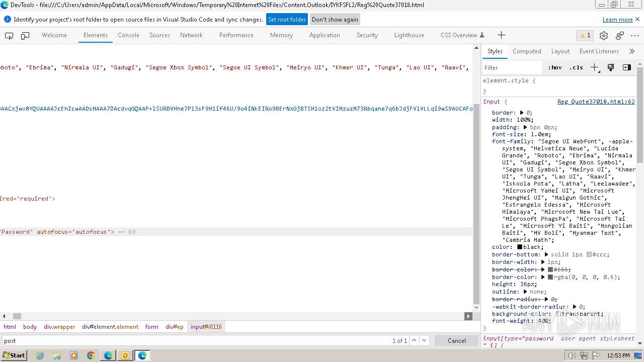Open Internet Explorer from taskbar
Viewport: 644px width, 362px height.
(x=40, y=355)
